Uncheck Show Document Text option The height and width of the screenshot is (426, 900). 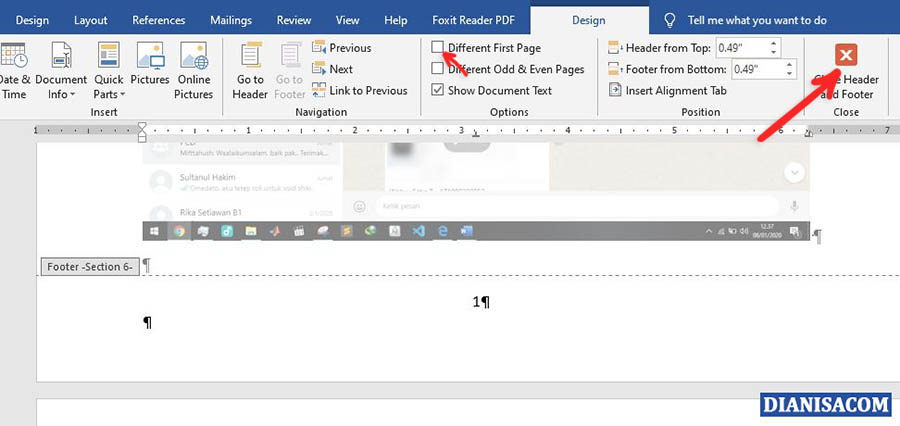pyautogui.click(x=438, y=90)
